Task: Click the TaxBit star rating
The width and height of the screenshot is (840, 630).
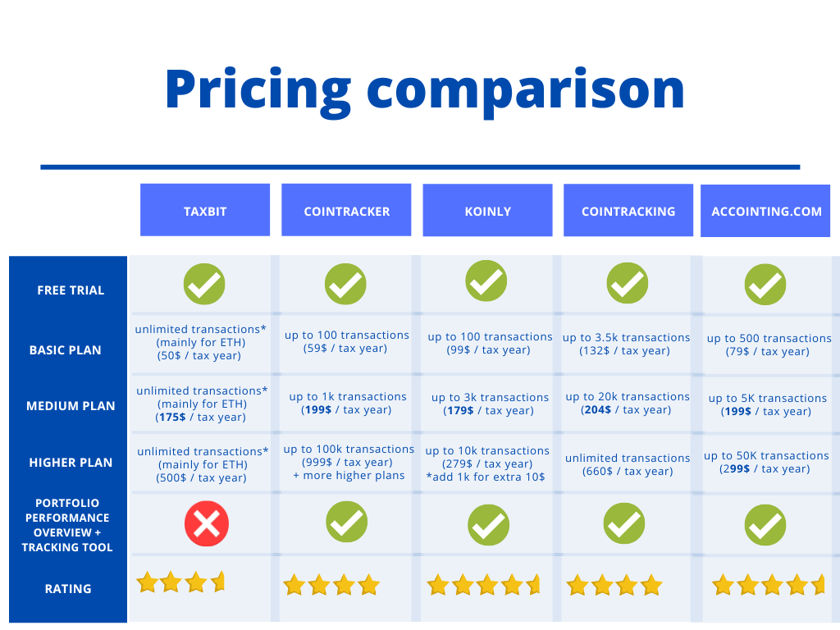Action: (180, 582)
